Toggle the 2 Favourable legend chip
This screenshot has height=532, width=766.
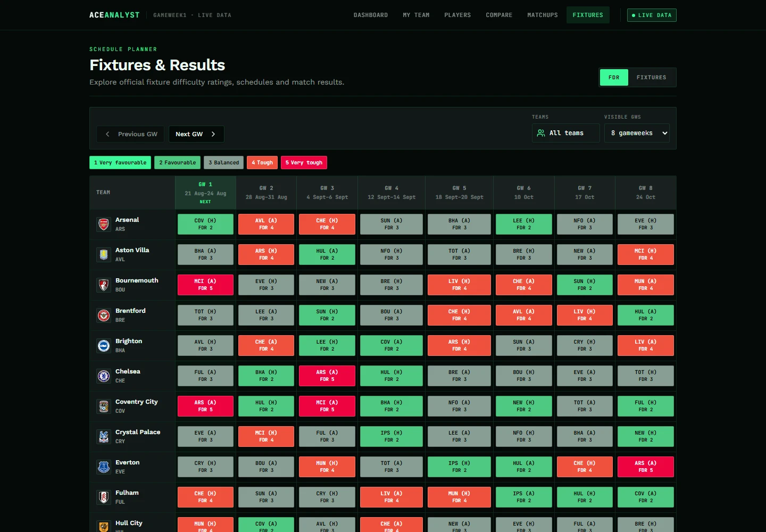(x=178, y=163)
